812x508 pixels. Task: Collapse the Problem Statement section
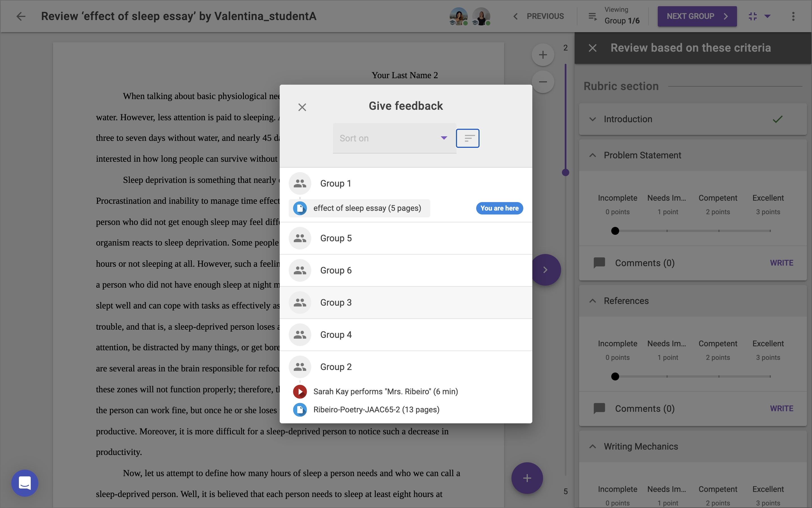(692, 155)
